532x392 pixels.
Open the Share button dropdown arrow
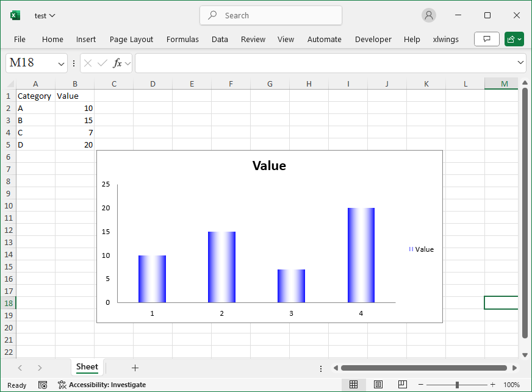(520, 38)
